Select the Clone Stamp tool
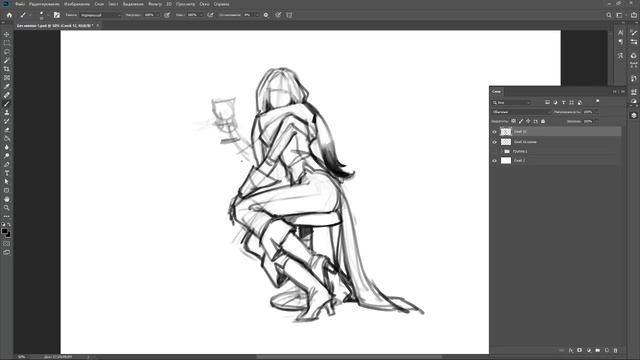The image size is (640, 360). [7, 112]
